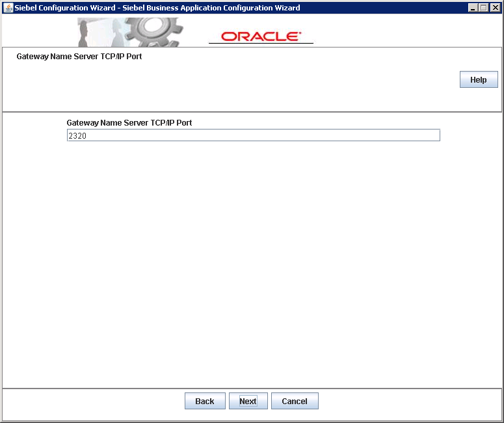
Task: Click the Next button
Action: pos(248,401)
